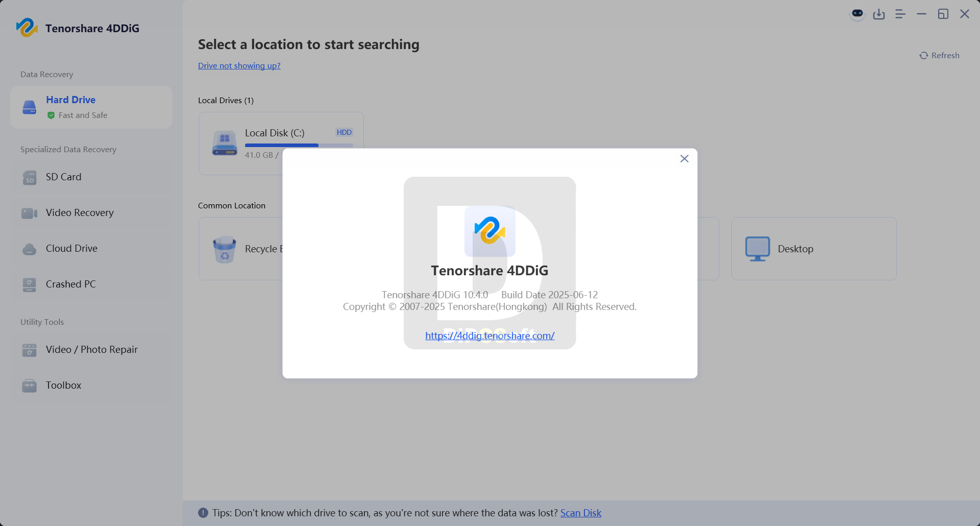Click the Utility Tools section label

tap(42, 322)
